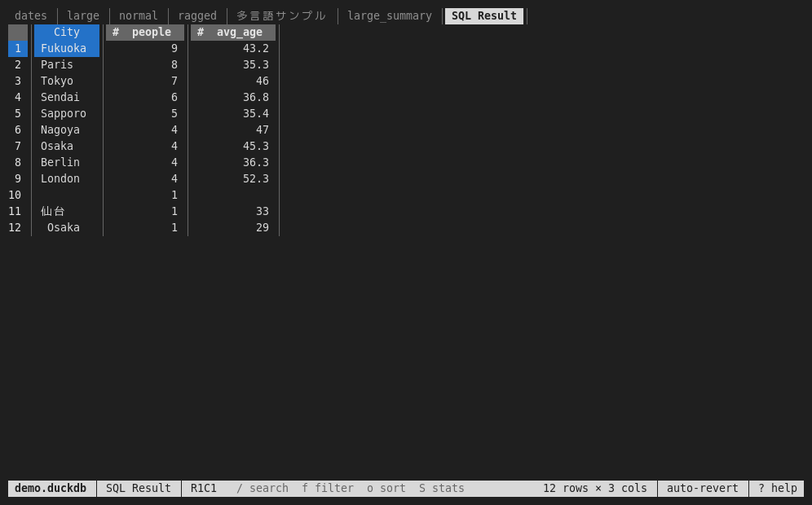
Task: Select avg_age value 35.4
Action: coord(233,113)
